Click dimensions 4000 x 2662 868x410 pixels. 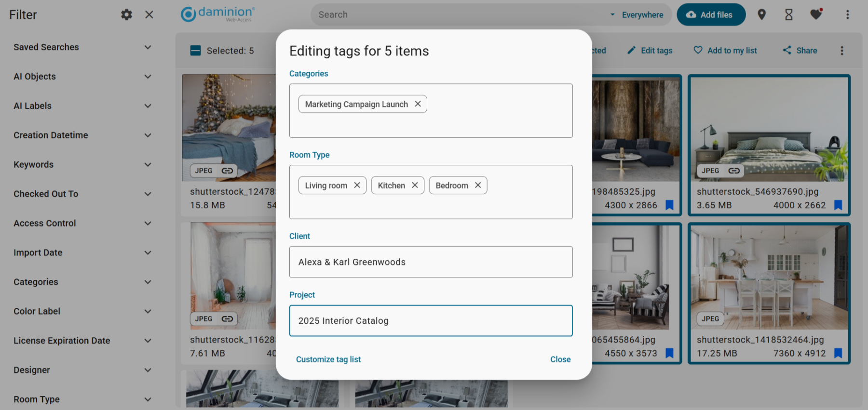click(x=800, y=205)
